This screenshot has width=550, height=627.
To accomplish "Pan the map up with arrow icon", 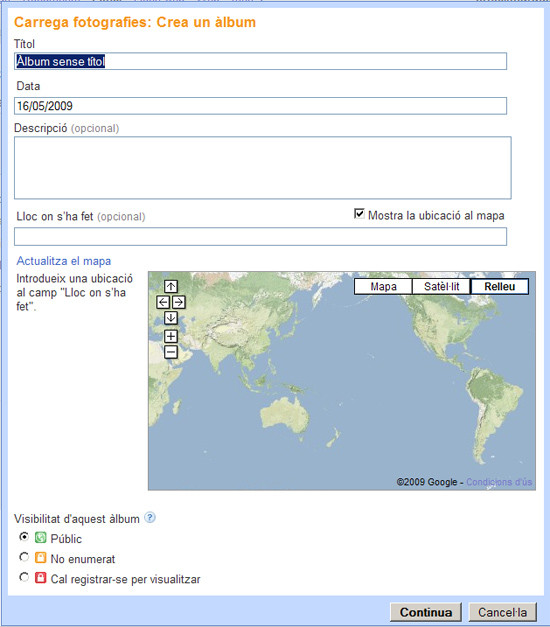I will click(x=171, y=286).
